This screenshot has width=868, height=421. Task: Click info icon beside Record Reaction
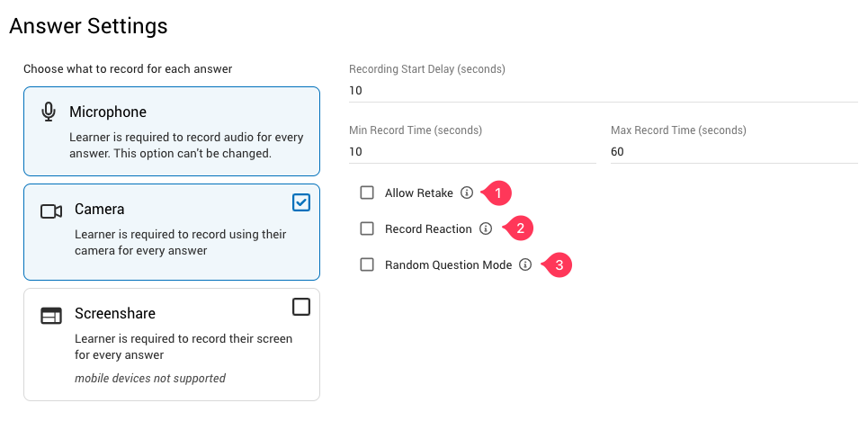coord(486,228)
